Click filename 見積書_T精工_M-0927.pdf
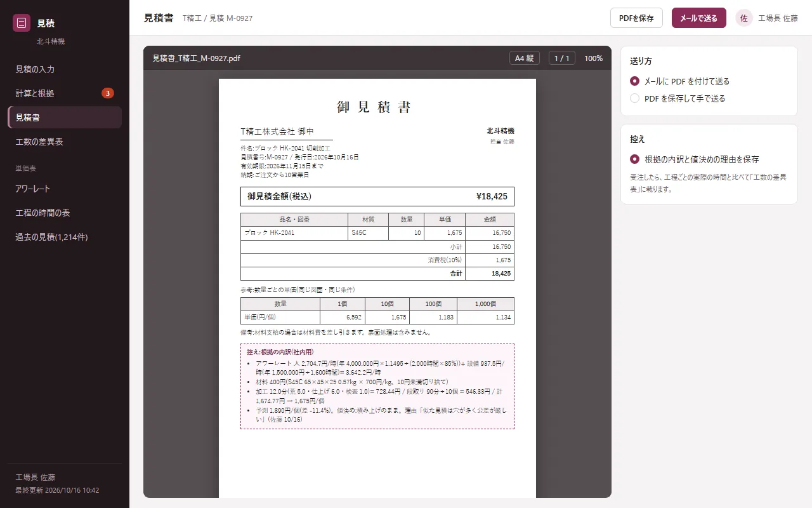Image resolution: width=812 pixels, height=508 pixels. (196, 58)
